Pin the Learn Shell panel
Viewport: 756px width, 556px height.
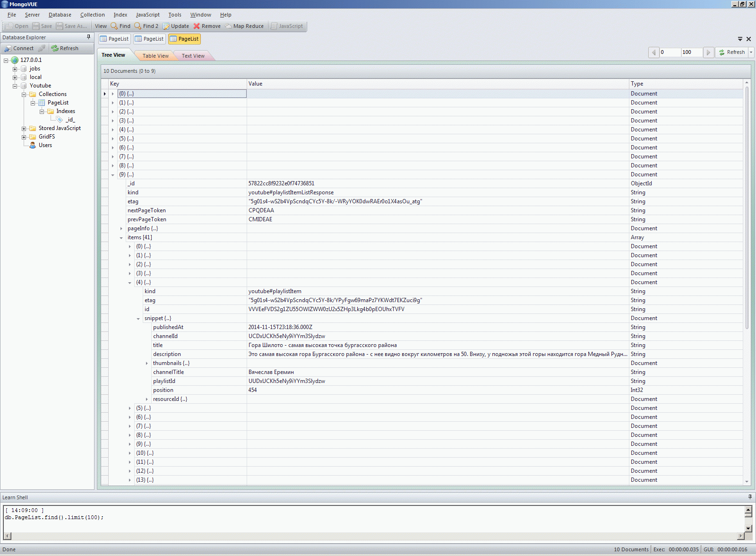pos(750,497)
